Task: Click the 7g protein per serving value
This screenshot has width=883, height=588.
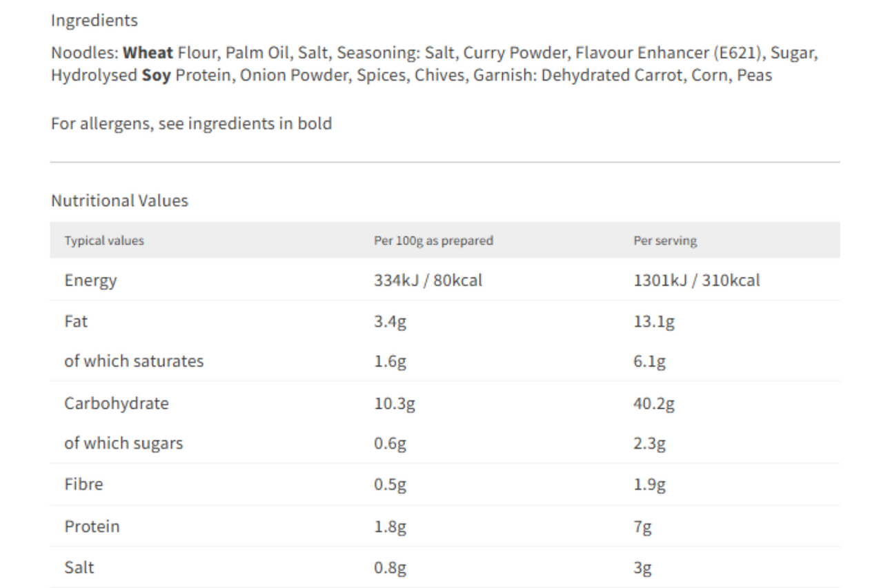Action: pyautogui.click(x=643, y=527)
